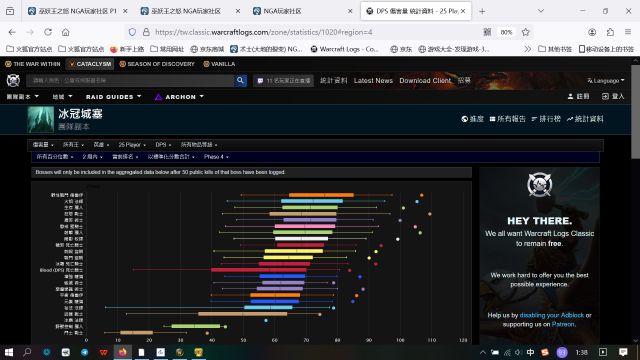Open Firefox extensions puzzle icon
This screenshot has height=360, width=640.
point(610,32)
